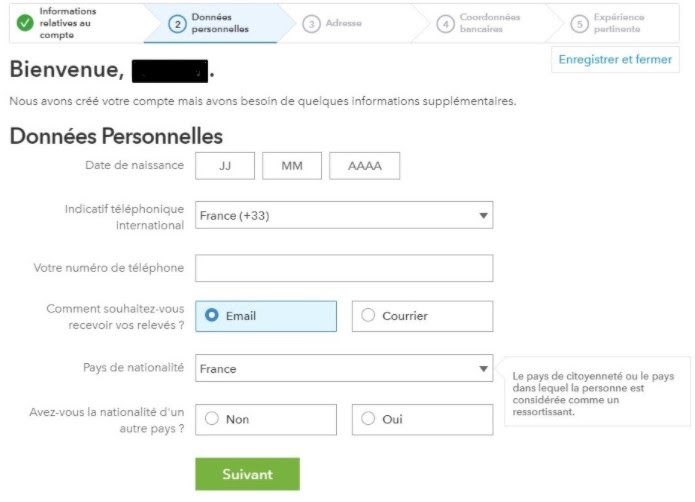Select Email for receiving statements
695x502 pixels.
tap(212, 316)
